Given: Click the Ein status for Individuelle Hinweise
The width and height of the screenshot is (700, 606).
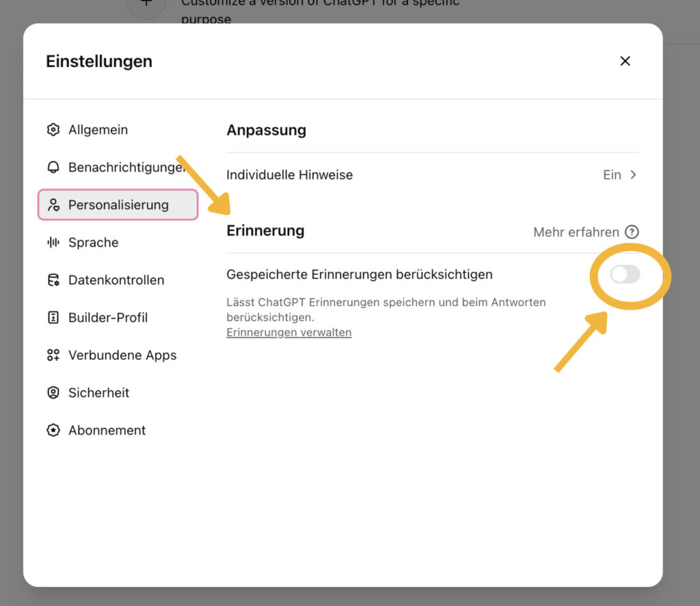Looking at the screenshot, I should pos(612,175).
